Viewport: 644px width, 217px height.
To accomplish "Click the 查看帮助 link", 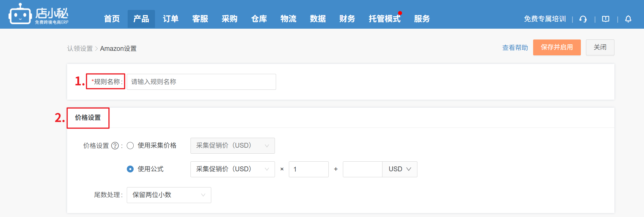I will 515,48.
